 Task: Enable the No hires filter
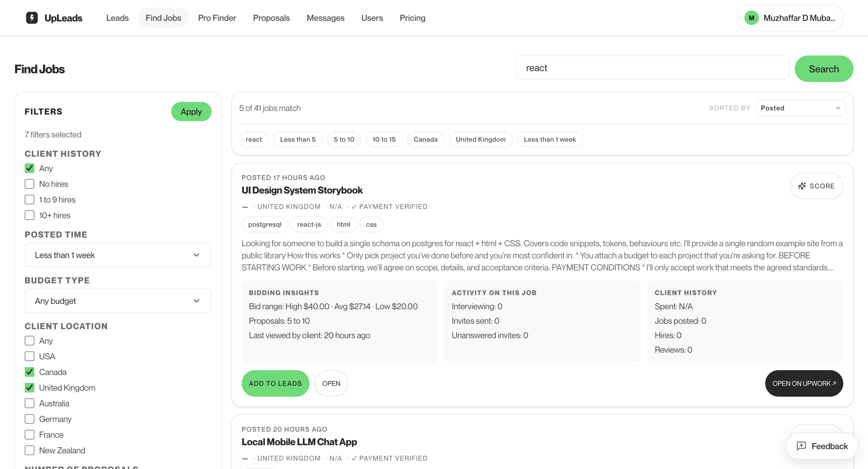(30, 184)
